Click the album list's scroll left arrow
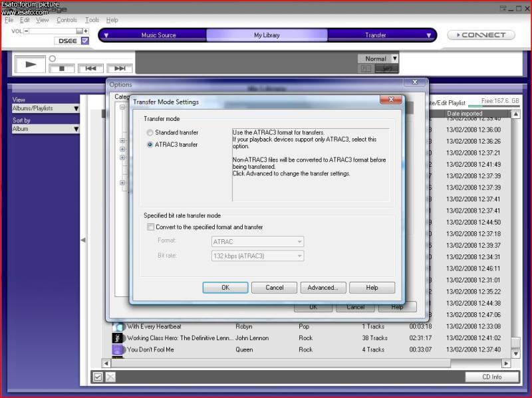This screenshot has width=532, height=398. pos(106,363)
